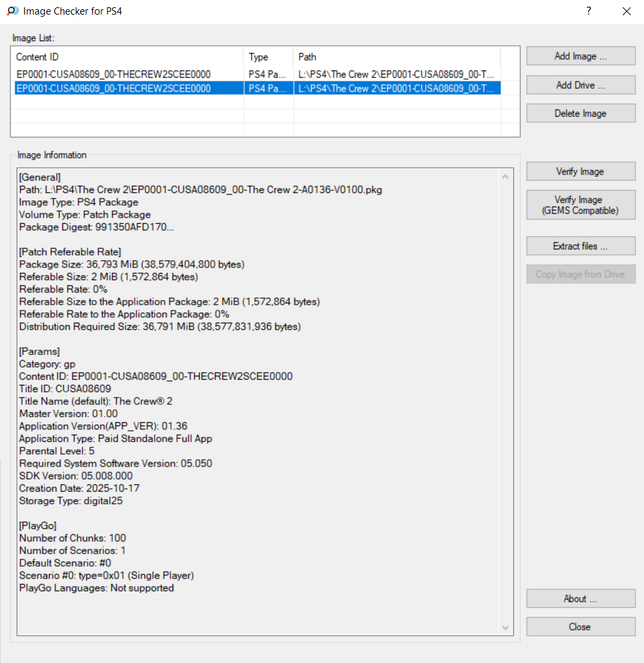Click the greyed Copy Image from Drive button
Image resolution: width=644 pixels, height=663 pixels.
(580, 275)
